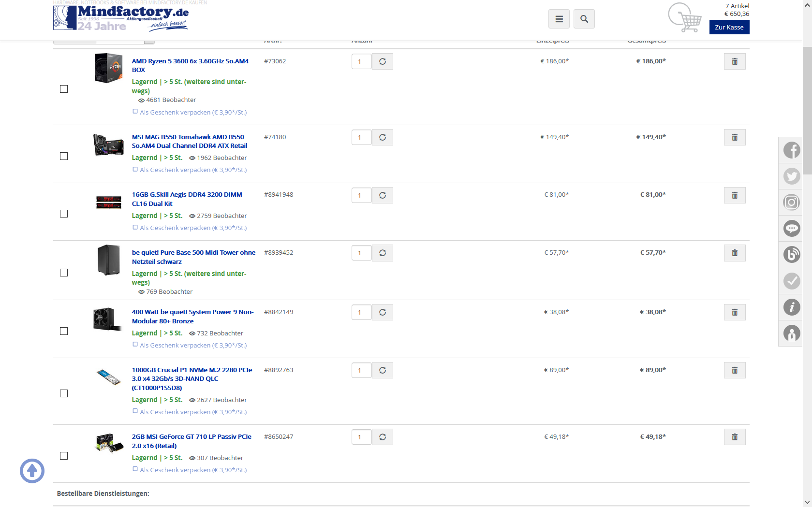This screenshot has width=812, height=507.
Task: Edit quantity field for AMD Ryzen 5 3600
Action: [361, 61]
